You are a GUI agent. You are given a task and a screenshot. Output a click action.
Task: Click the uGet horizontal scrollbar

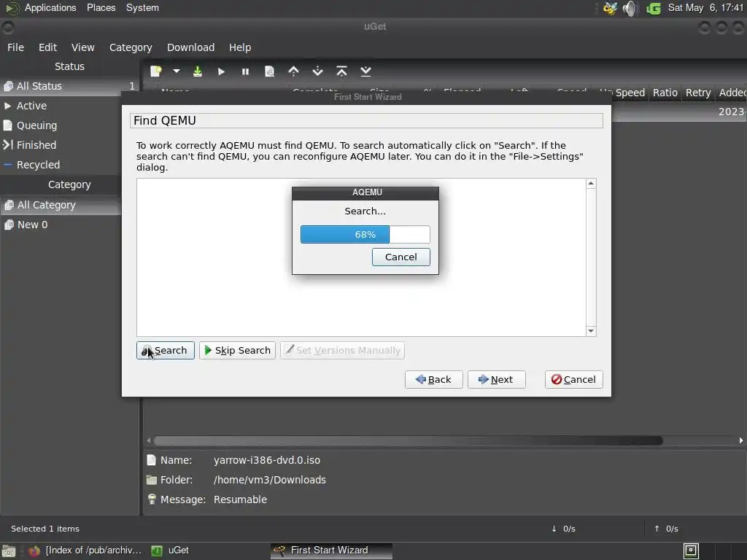coord(408,440)
